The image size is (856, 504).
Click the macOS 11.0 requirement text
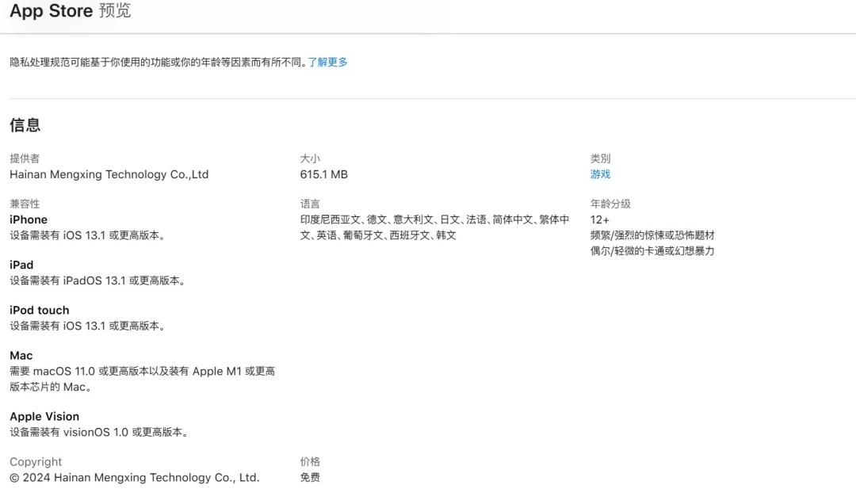click(143, 379)
